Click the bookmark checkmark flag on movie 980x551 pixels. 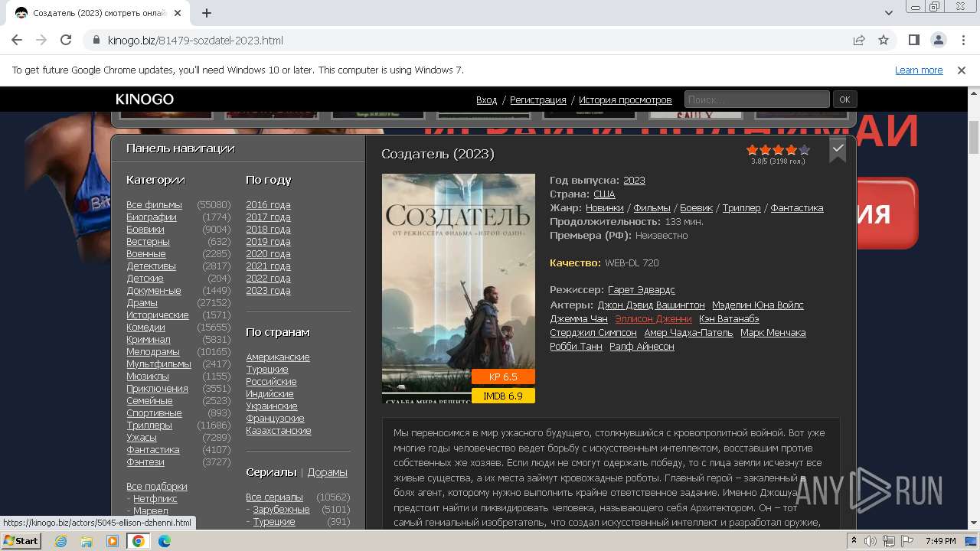(838, 149)
